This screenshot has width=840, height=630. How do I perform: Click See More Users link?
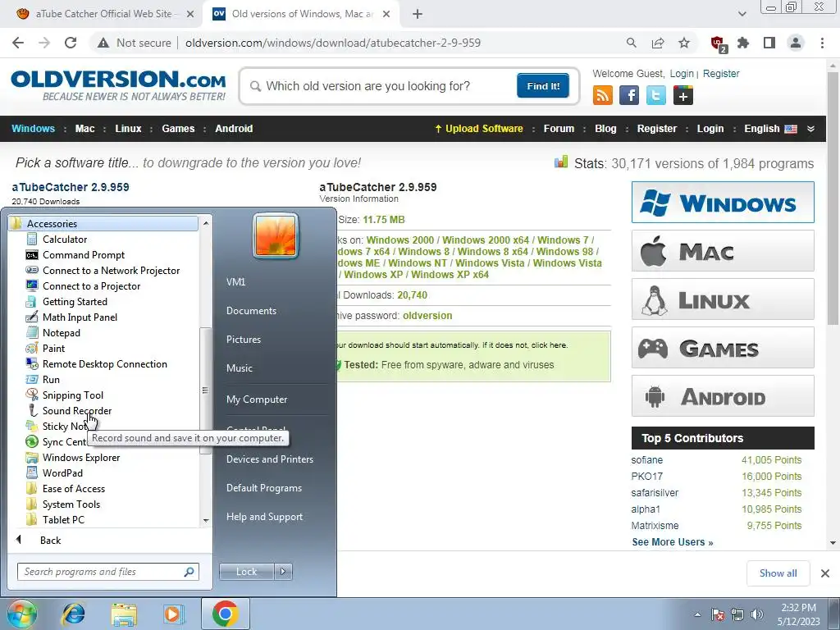[x=673, y=542]
